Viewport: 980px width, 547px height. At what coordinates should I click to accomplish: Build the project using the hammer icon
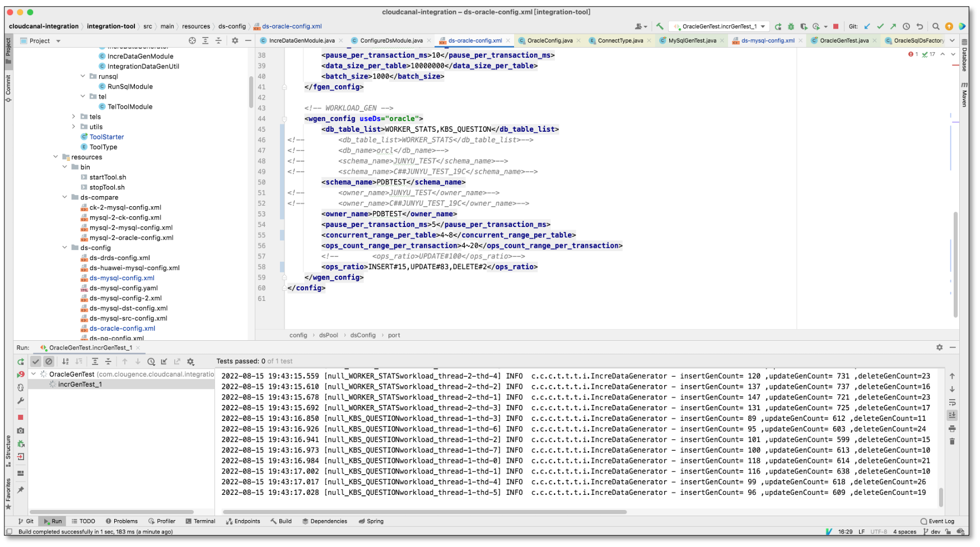[659, 26]
